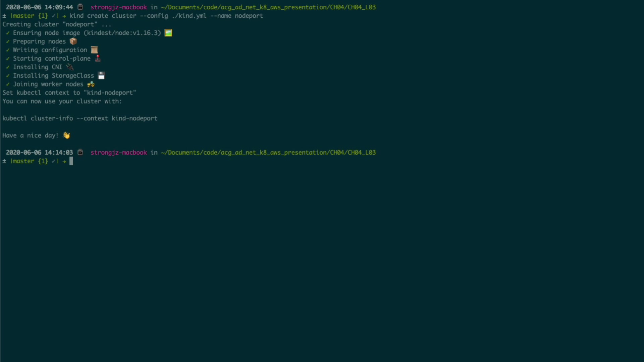Click the kubectl cluster-info command line
644x362 pixels.
tap(80, 118)
